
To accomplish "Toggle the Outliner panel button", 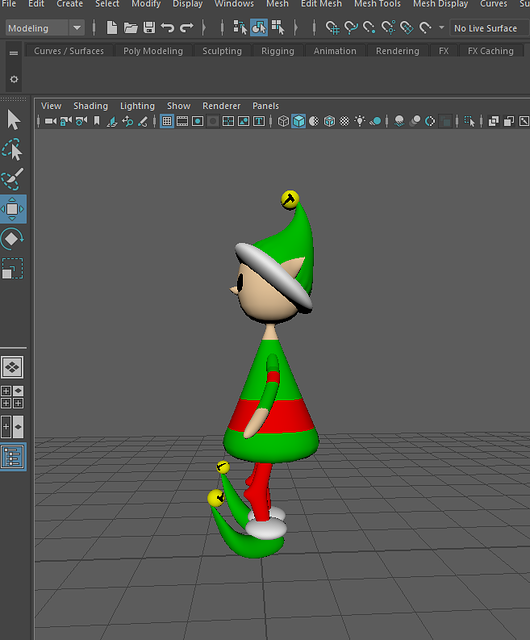I will (13, 456).
